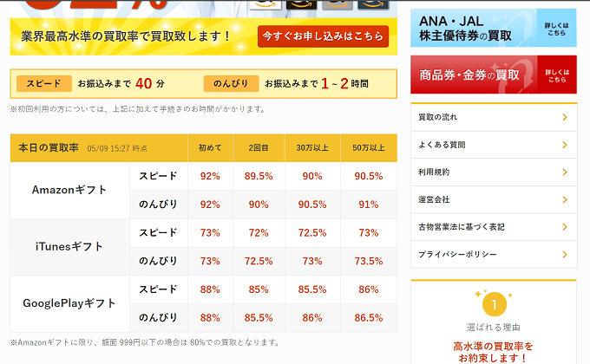Click the 今すぐお申し込みはこちら red button
The width and height of the screenshot is (590, 364).
pos(323,36)
